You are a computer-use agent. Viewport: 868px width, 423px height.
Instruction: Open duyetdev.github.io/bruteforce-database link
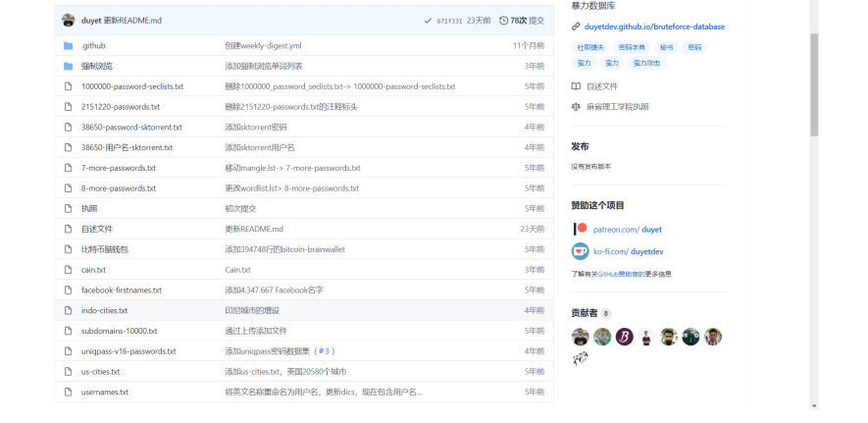point(654,26)
